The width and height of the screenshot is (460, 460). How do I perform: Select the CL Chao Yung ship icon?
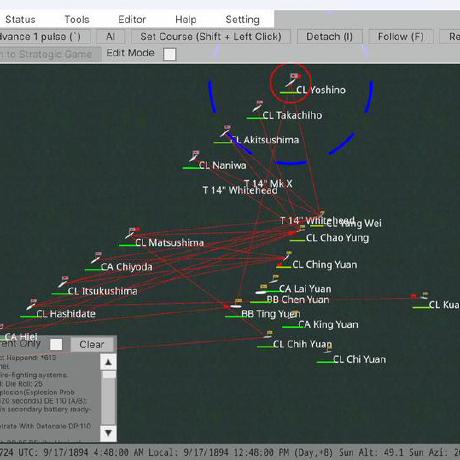click(x=300, y=230)
